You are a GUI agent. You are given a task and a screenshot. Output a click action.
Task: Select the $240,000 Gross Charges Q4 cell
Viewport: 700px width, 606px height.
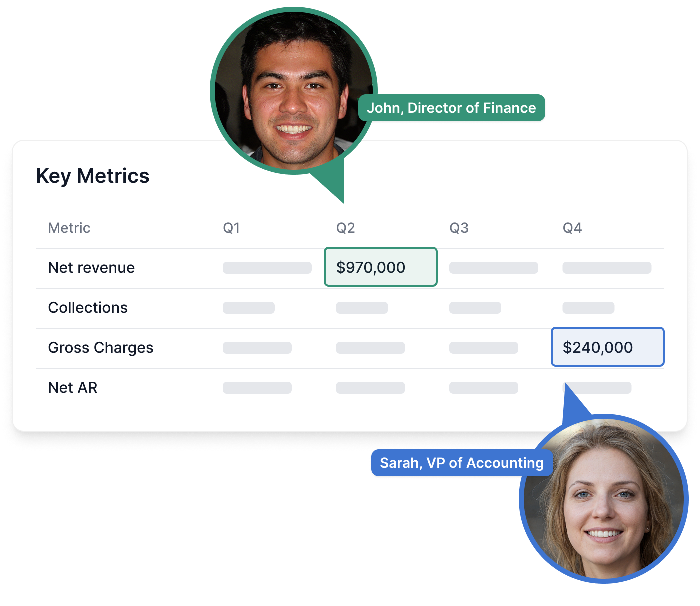point(607,347)
